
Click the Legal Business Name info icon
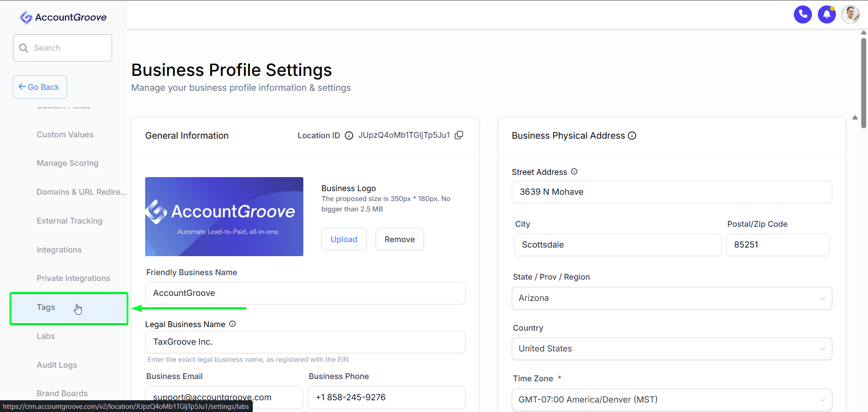pyautogui.click(x=232, y=324)
